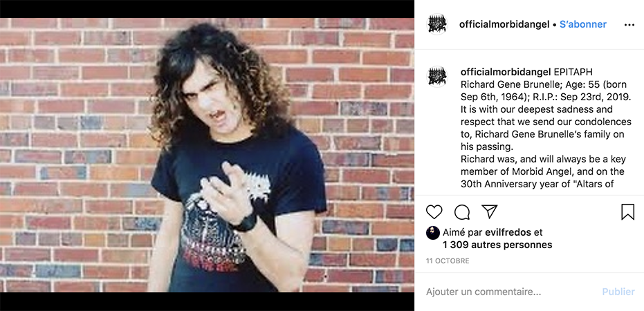
Task: Open officialmorbidangel profile from the header username
Action: click(504, 24)
